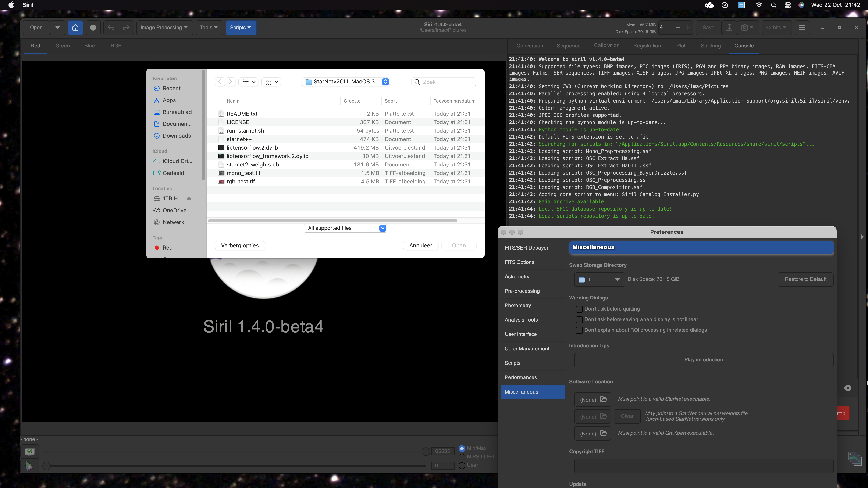
Task: Select the starnet++ file in list
Action: (239, 139)
